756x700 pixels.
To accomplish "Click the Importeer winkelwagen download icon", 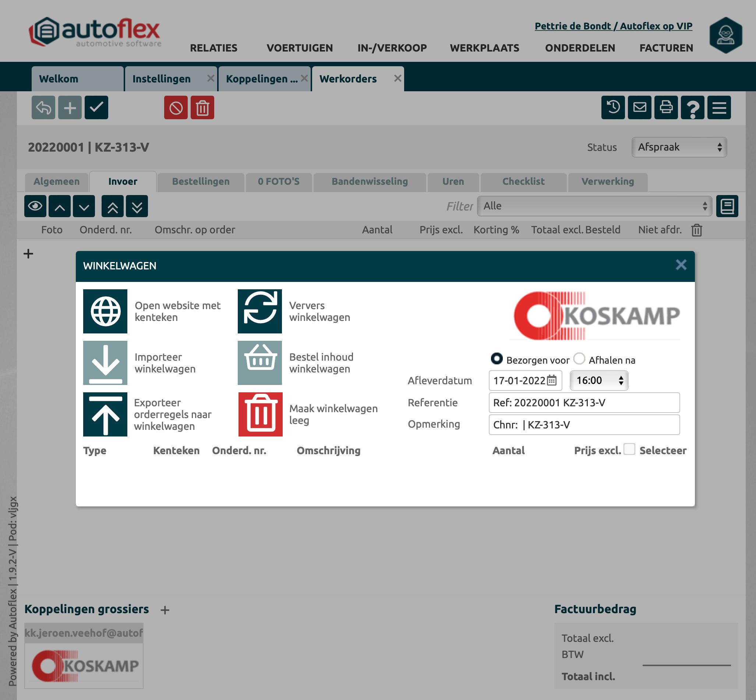I will click(105, 363).
